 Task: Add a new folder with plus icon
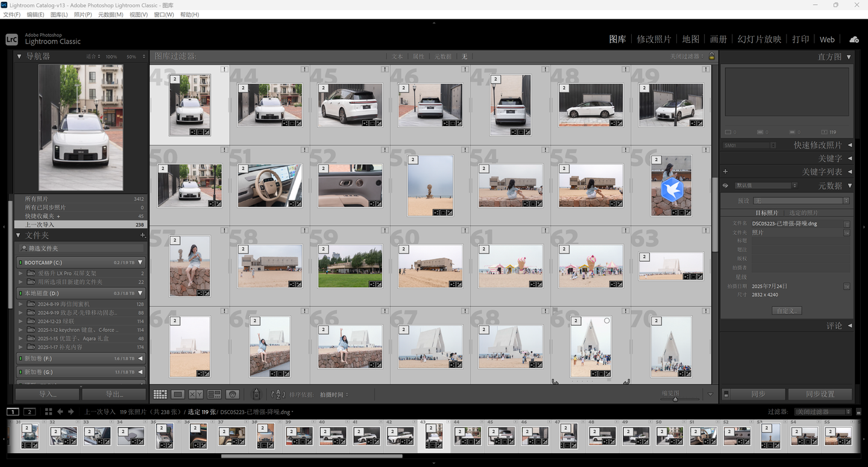pyautogui.click(x=142, y=235)
